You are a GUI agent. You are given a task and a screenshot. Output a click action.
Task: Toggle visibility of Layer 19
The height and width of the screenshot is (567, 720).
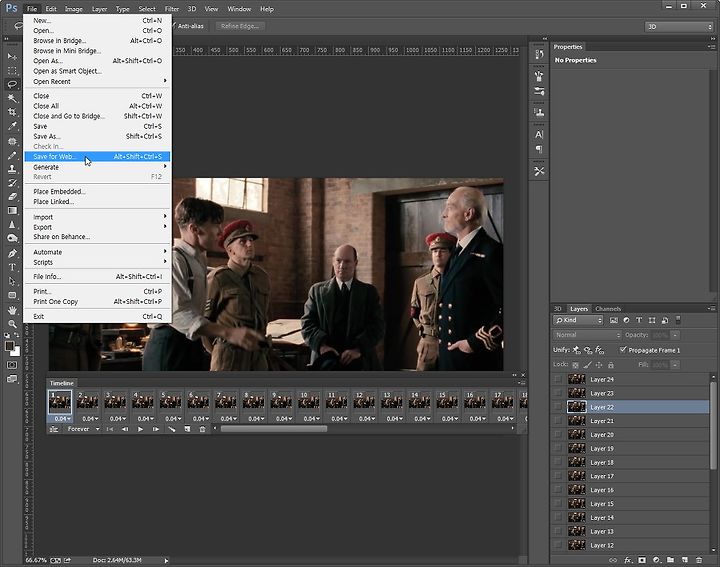click(557, 449)
